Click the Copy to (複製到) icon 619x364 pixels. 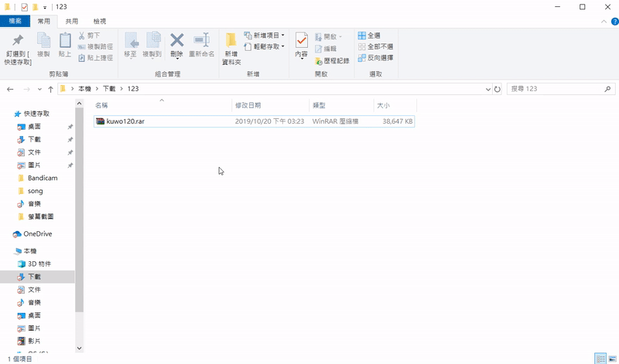pos(152,40)
